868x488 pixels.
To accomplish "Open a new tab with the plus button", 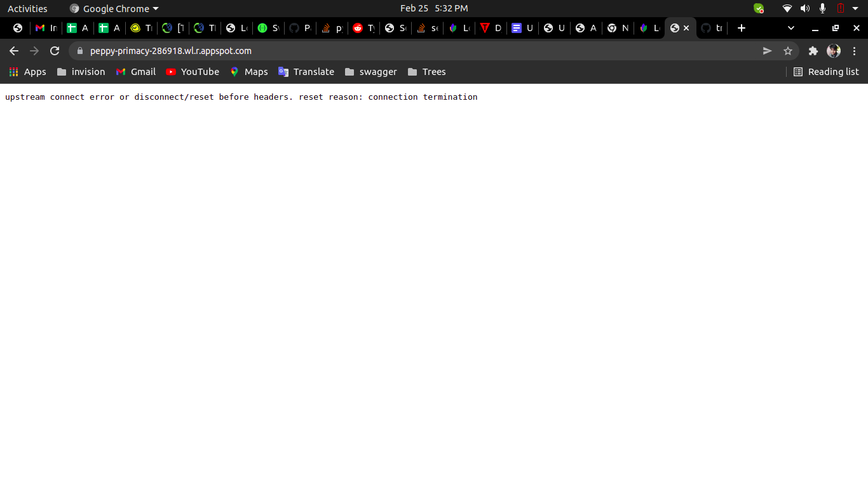I will point(741,28).
